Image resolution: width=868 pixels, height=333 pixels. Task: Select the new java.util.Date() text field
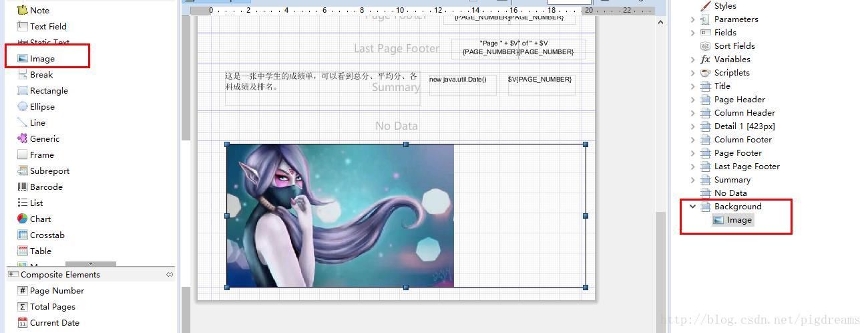coord(462,84)
